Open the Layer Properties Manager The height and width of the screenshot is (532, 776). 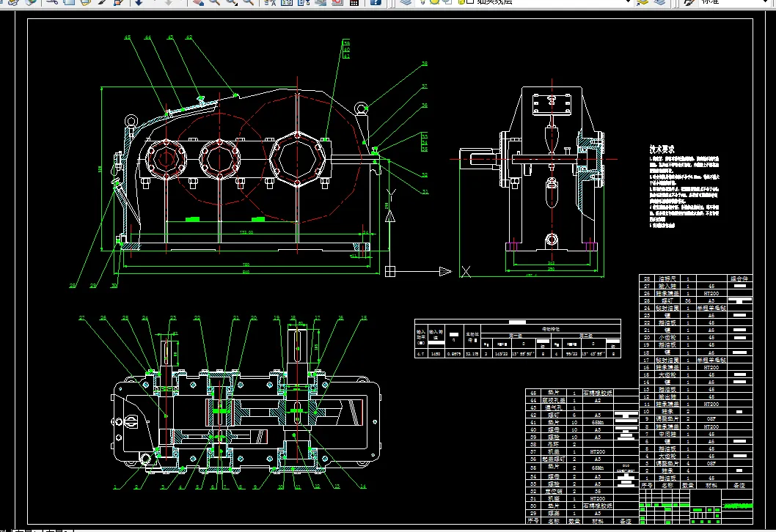pos(406,2)
